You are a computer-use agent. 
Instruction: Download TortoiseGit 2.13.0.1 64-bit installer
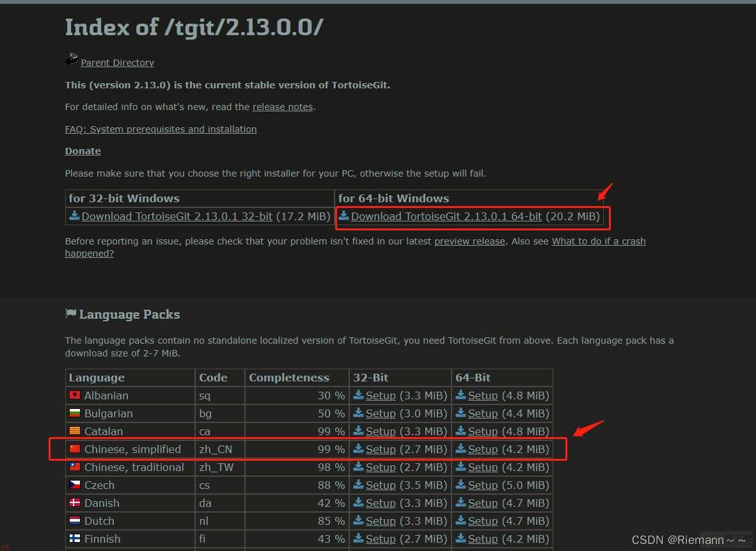(x=446, y=216)
